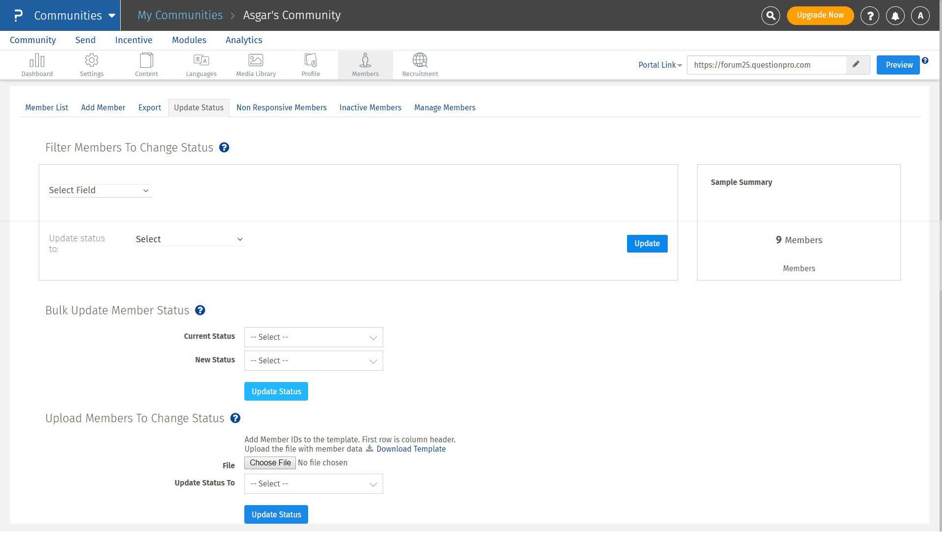
Task: Switch to the Inactive Members tab
Action: click(x=370, y=108)
